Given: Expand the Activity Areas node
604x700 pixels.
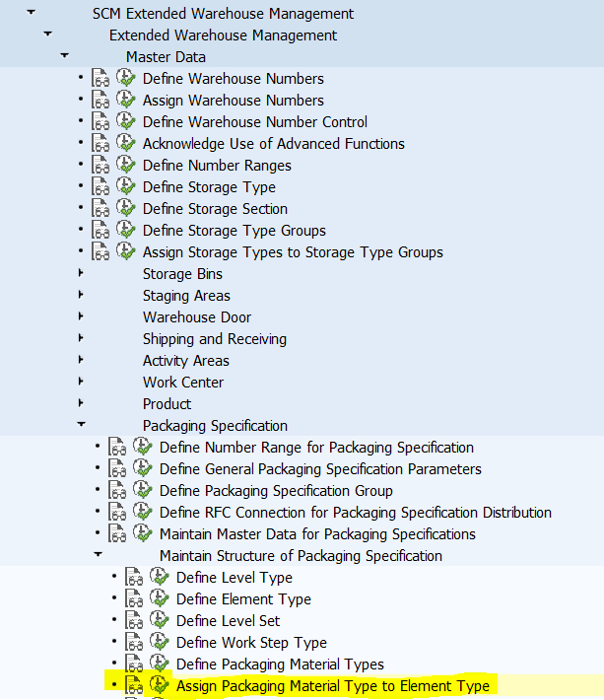Looking at the screenshot, I should click(81, 360).
